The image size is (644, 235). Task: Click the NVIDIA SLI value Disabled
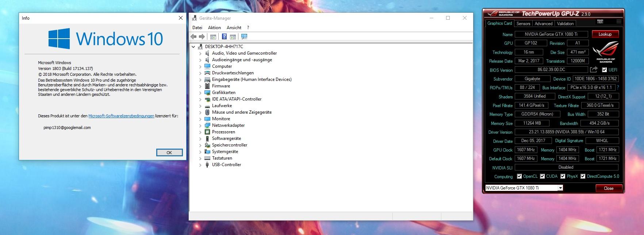pos(566,167)
